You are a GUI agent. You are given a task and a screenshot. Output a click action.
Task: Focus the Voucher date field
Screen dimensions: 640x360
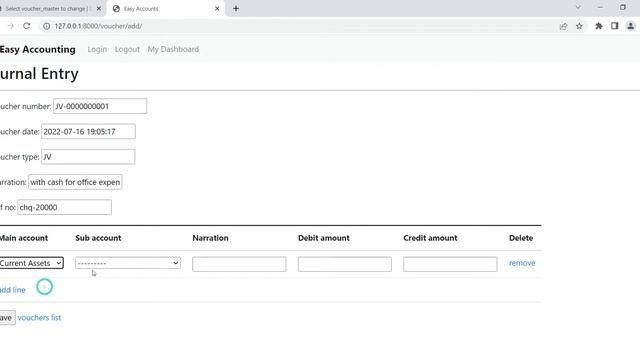[x=88, y=131]
